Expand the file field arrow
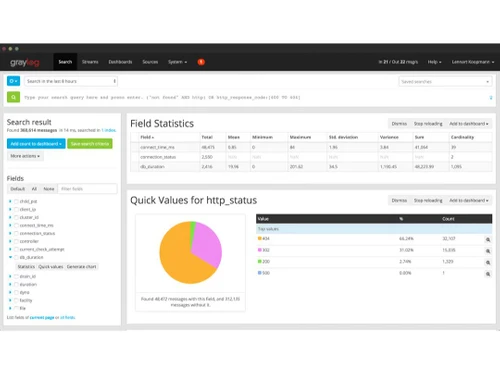This screenshot has width=500, height=375. pos(10,308)
